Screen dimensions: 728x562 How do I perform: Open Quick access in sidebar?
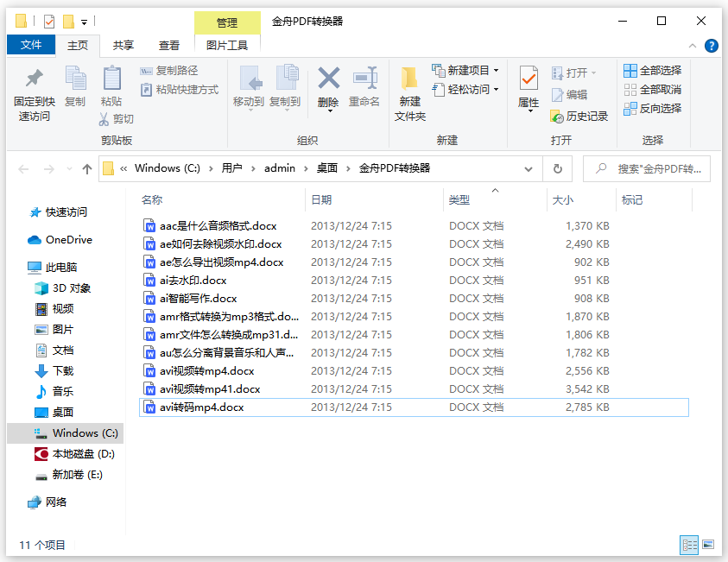click(59, 212)
